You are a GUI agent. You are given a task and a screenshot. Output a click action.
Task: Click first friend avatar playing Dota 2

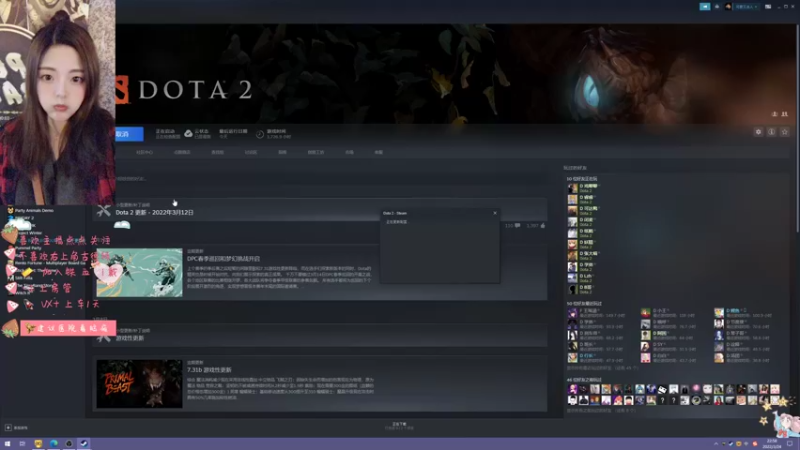[x=572, y=188]
